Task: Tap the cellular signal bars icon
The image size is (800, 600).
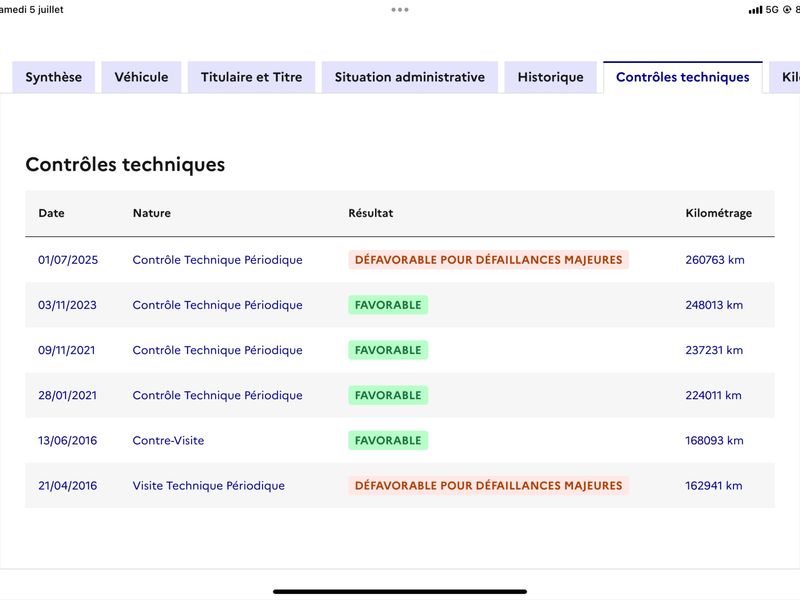Action: coord(755,10)
